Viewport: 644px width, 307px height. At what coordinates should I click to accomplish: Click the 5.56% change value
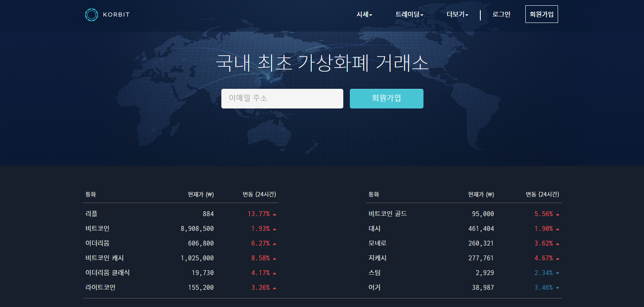tap(544, 214)
